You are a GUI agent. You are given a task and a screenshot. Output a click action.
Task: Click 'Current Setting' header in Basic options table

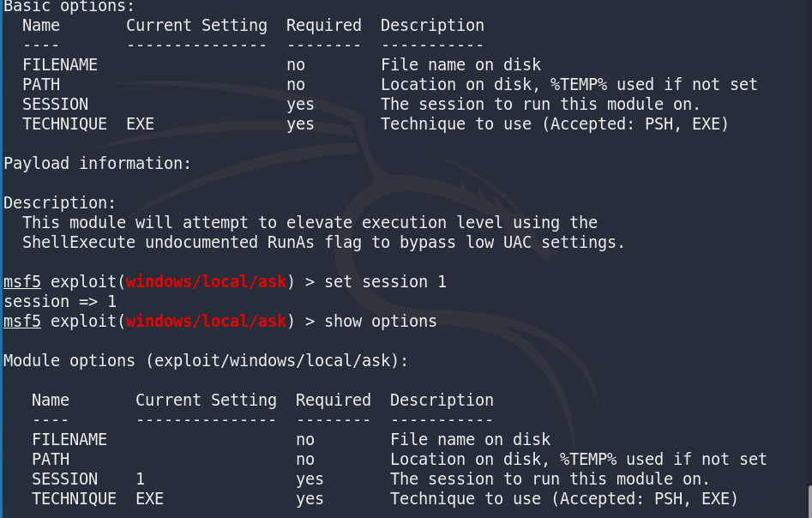pos(197,26)
